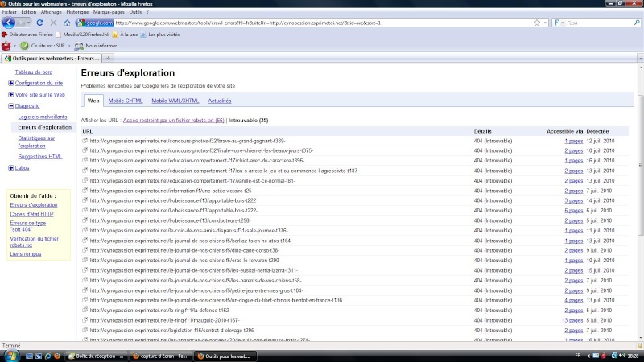Switch to the 'Mobile CHTML' tab
The height and width of the screenshot is (362, 644).
(x=126, y=101)
